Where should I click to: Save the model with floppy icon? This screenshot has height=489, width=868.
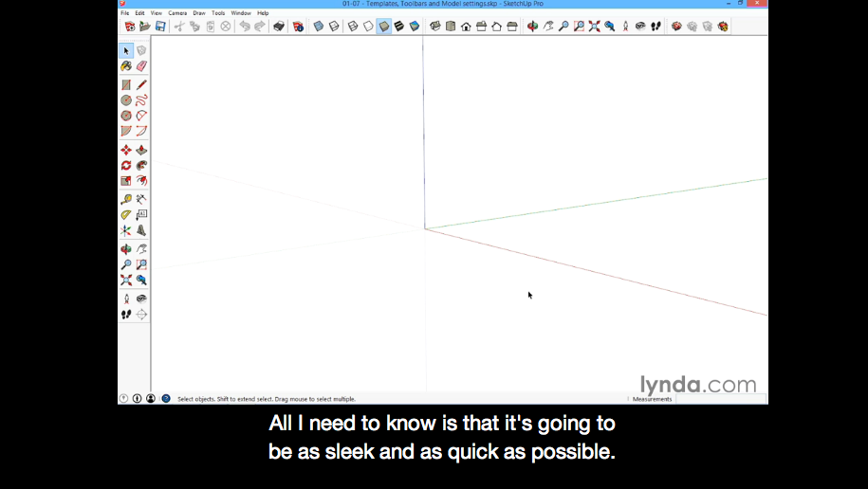point(160,26)
